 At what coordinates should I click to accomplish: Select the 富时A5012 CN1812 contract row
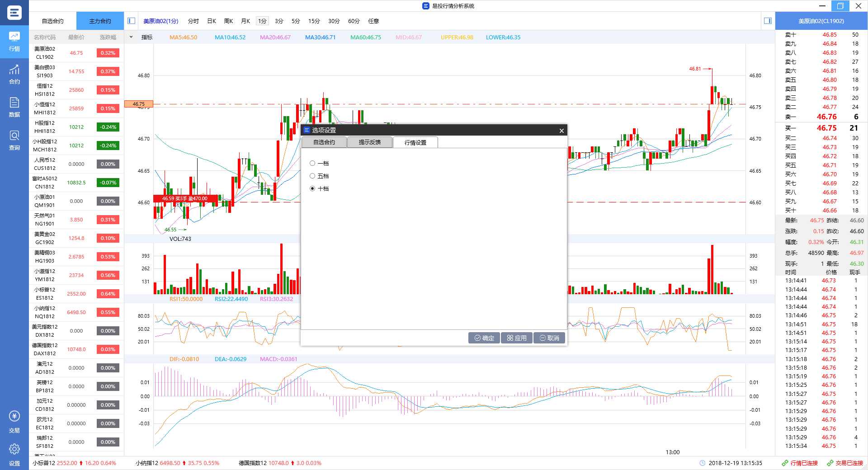point(76,183)
